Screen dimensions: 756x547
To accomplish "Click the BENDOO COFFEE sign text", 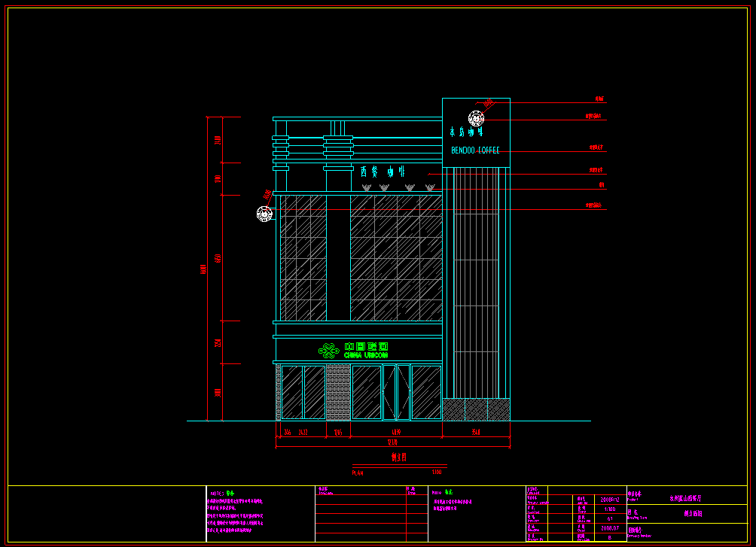I will click(x=475, y=150).
